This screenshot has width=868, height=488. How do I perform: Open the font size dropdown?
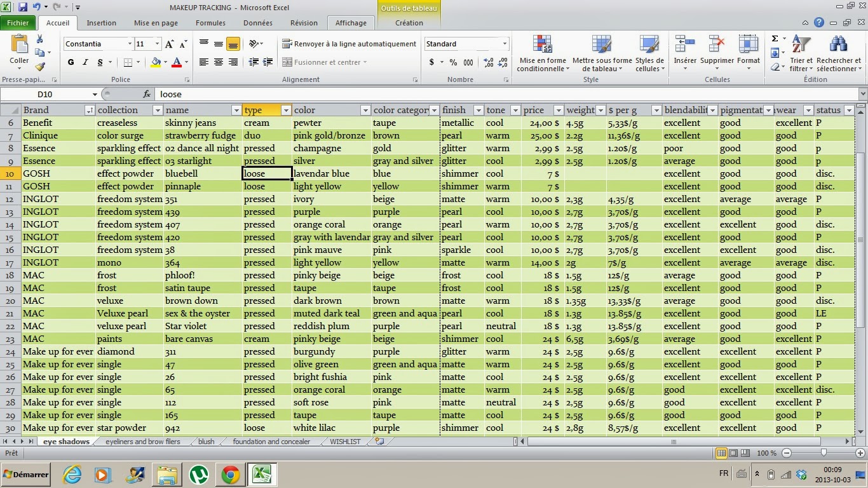click(158, 44)
